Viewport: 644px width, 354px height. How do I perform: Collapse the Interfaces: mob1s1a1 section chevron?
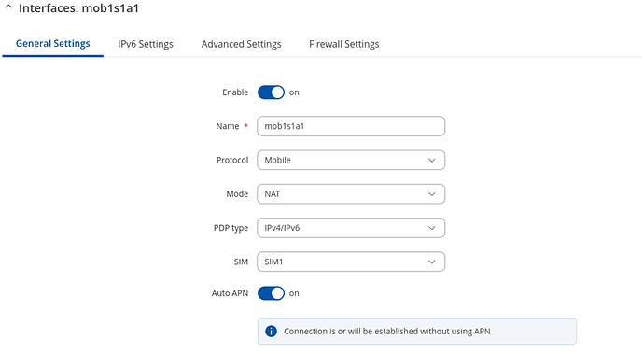coord(8,7)
